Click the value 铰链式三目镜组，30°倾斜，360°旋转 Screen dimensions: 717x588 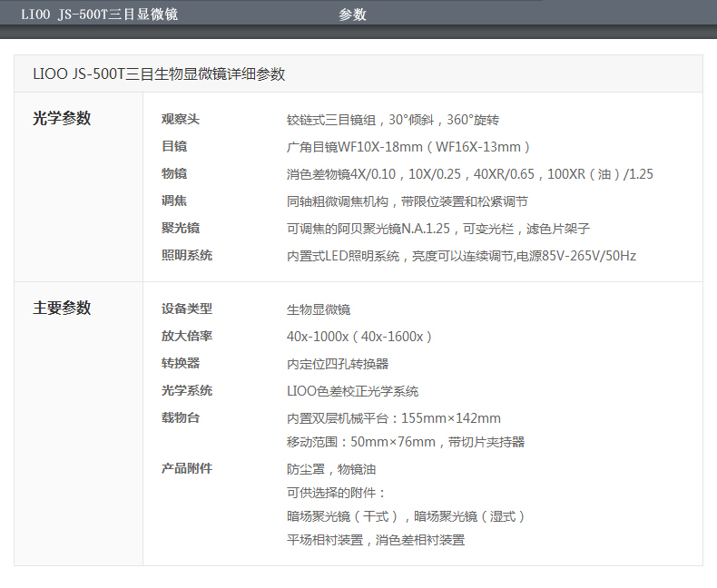click(393, 120)
